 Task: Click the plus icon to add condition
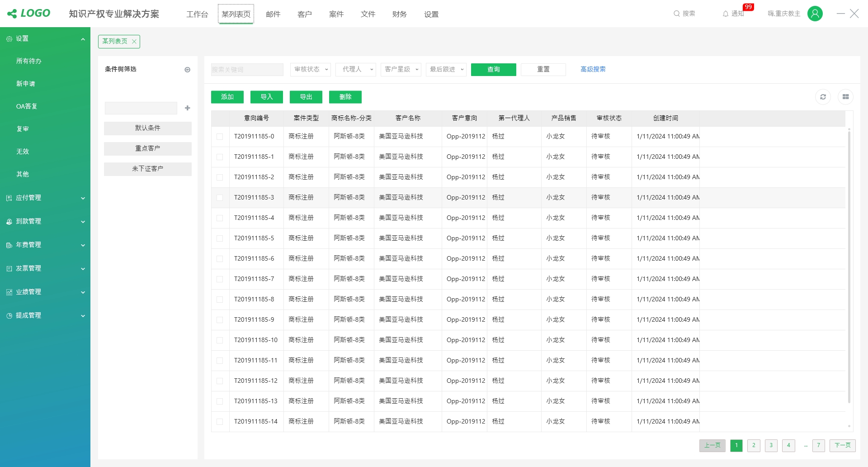pyautogui.click(x=187, y=108)
